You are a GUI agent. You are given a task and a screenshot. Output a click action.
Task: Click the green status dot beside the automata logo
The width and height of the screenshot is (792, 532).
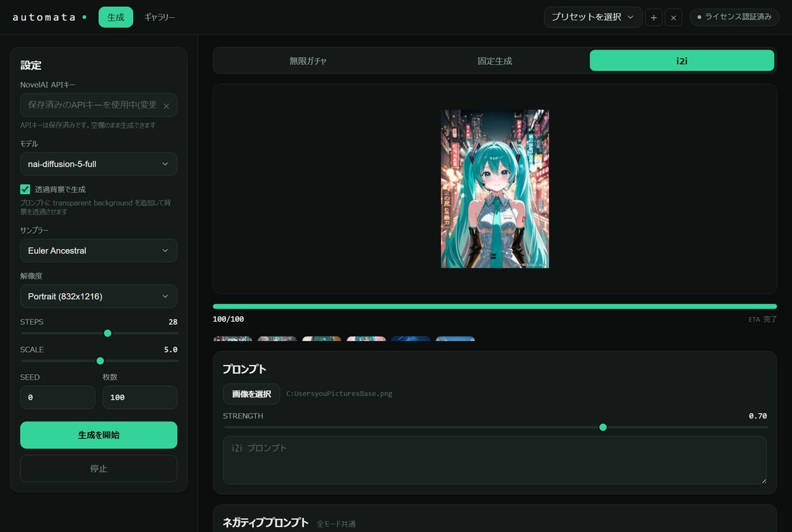(x=84, y=17)
